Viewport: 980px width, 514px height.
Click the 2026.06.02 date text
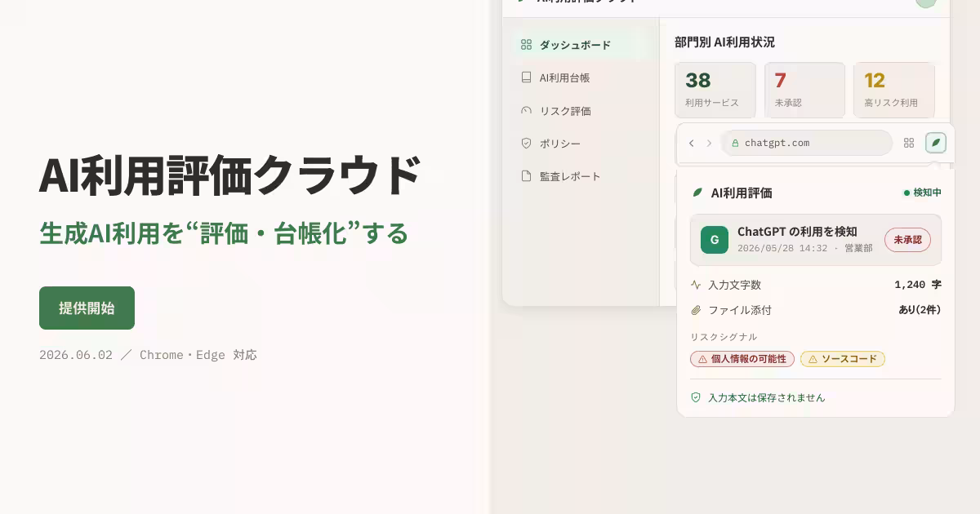(76, 355)
